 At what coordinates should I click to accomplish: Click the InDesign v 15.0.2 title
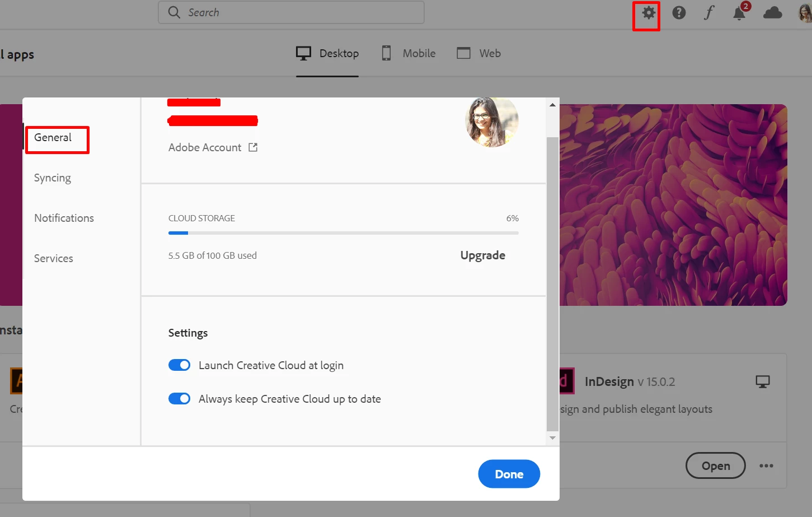(630, 382)
